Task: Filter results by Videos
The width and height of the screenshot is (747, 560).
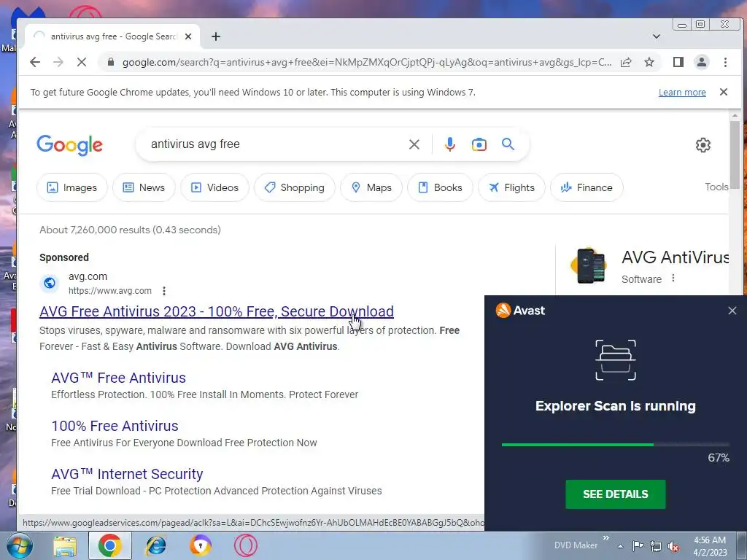Action: [x=215, y=187]
